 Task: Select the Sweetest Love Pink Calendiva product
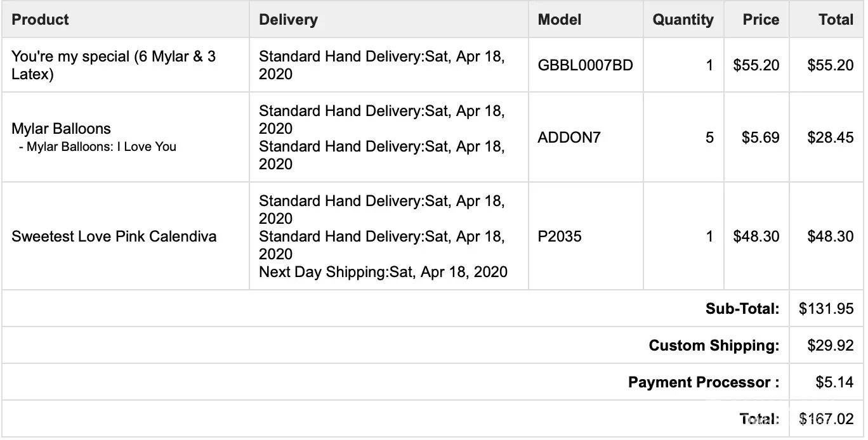point(114,236)
